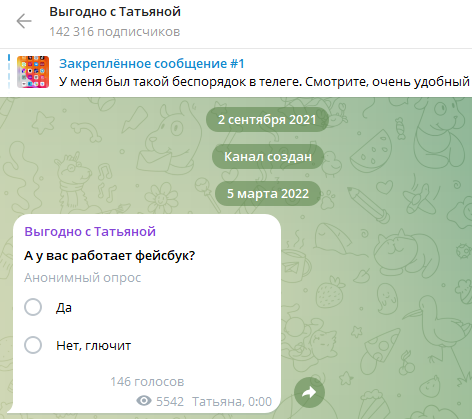Click the eye views icon under poll

point(144,401)
